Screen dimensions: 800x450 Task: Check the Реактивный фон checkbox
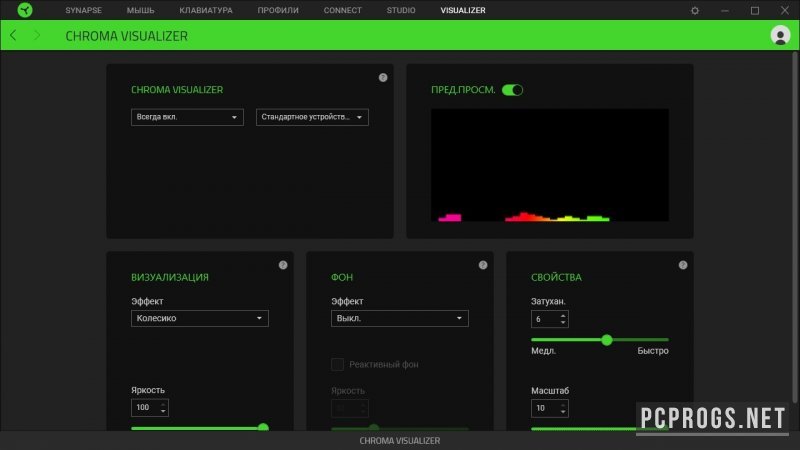[x=337, y=364]
